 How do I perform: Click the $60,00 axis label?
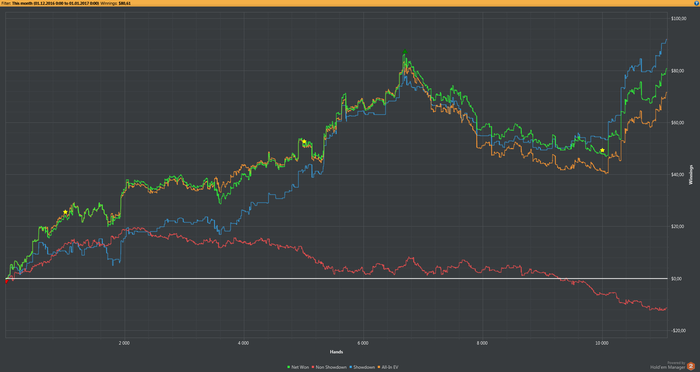[x=677, y=123]
